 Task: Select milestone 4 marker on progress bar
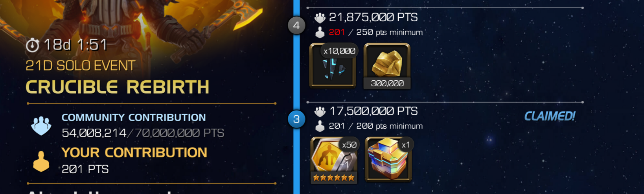click(296, 26)
